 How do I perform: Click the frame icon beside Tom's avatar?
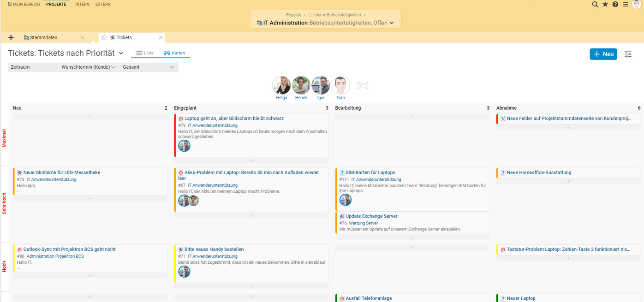pos(363,85)
